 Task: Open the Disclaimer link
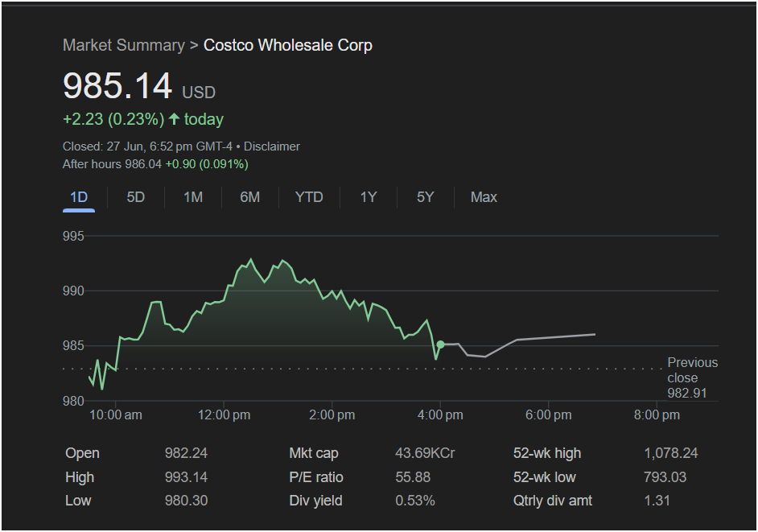271,146
